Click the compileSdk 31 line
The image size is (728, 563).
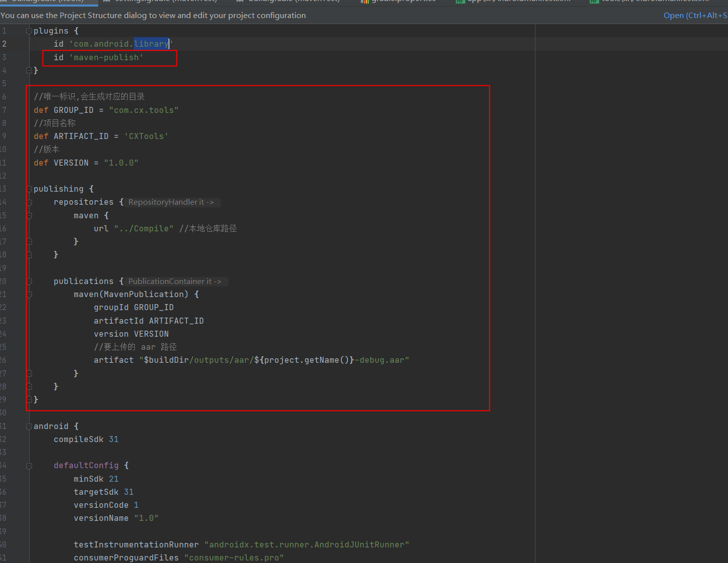[x=86, y=440]
